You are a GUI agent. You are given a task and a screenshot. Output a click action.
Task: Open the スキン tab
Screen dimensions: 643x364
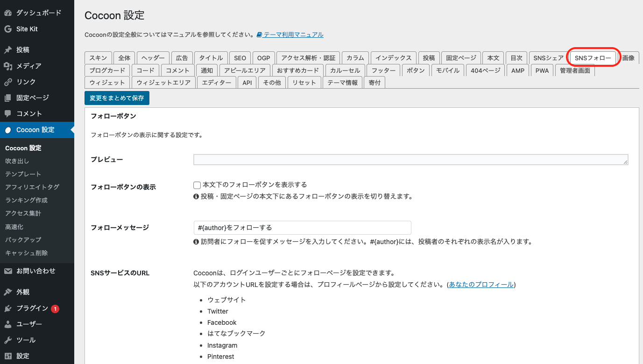pyautogui.click(x=98, y=58)
